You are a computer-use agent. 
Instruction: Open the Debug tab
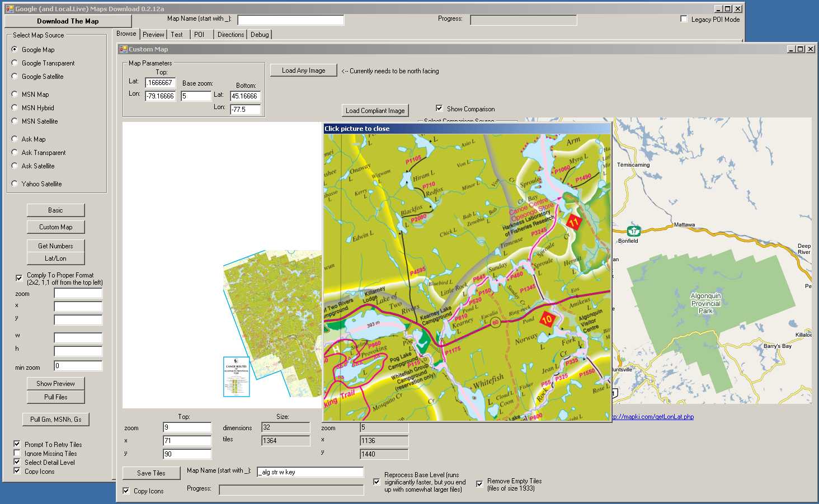pos(260,35)
